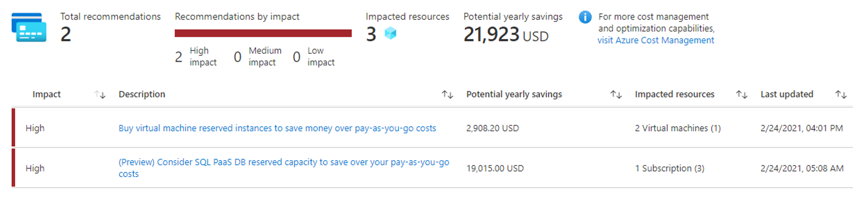The image size is (868, 211).
Task: Select the Description column header
Action: click(x=142, y=94)
